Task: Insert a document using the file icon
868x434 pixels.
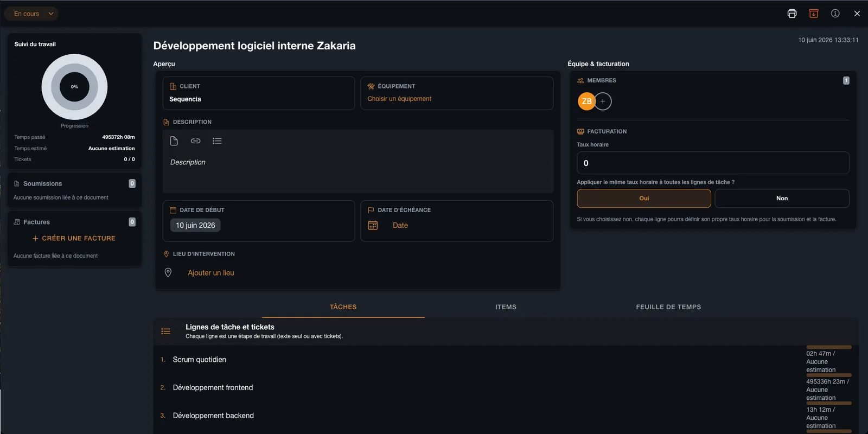Action: (174, 141)
